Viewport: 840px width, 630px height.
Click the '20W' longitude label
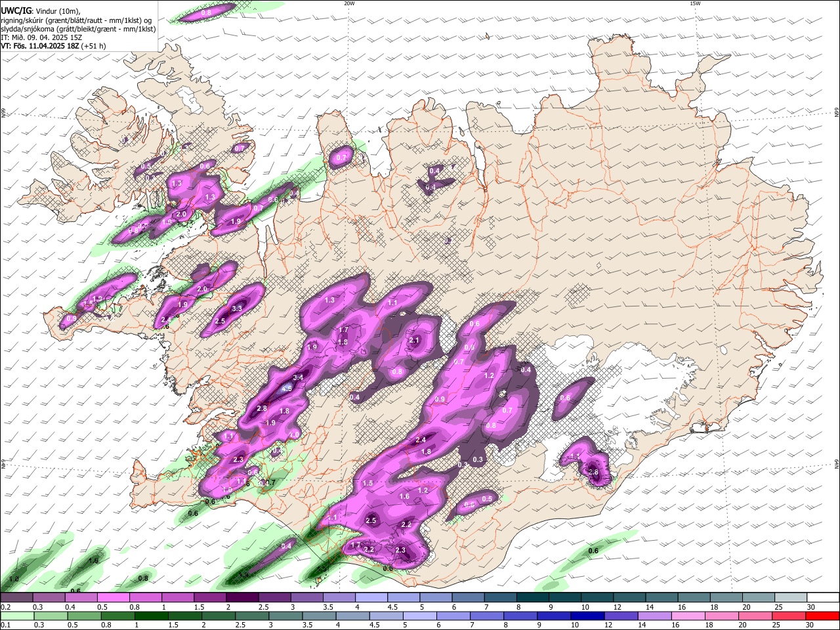(349, 3)
